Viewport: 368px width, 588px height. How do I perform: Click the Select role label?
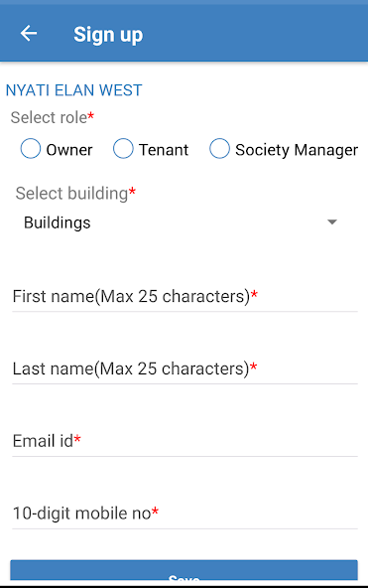[49, 118]
